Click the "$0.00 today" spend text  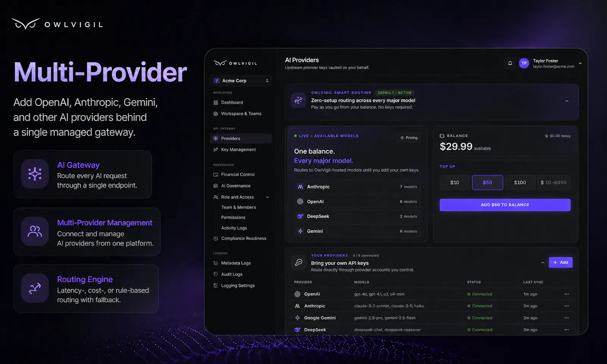(560, 136)
